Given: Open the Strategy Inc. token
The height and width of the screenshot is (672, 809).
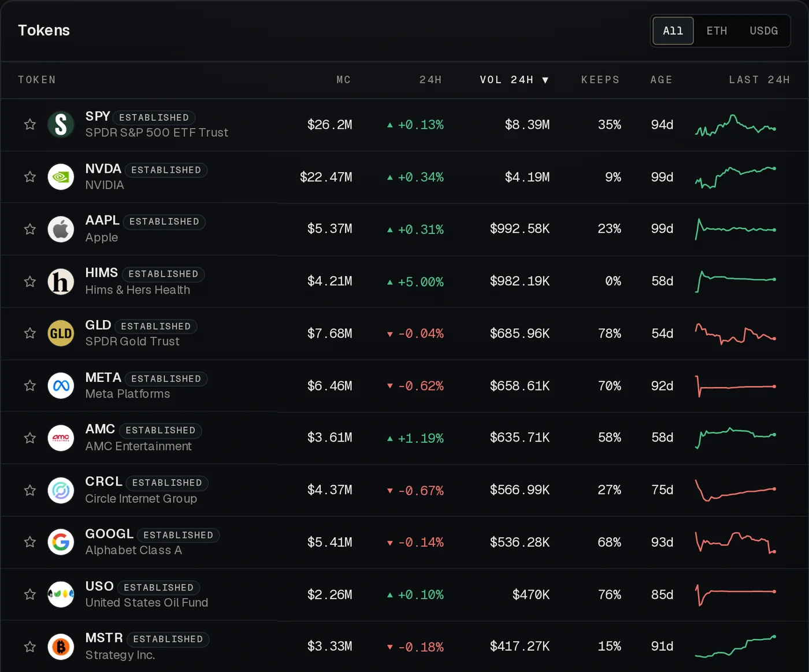Looking at the screenshot, I should 120,655.
